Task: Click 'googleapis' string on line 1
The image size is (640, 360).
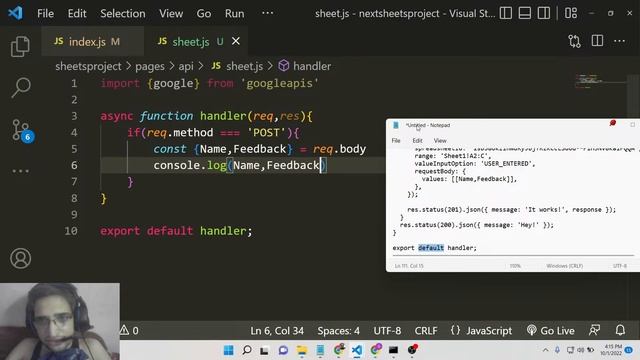Action: [280, 84]
